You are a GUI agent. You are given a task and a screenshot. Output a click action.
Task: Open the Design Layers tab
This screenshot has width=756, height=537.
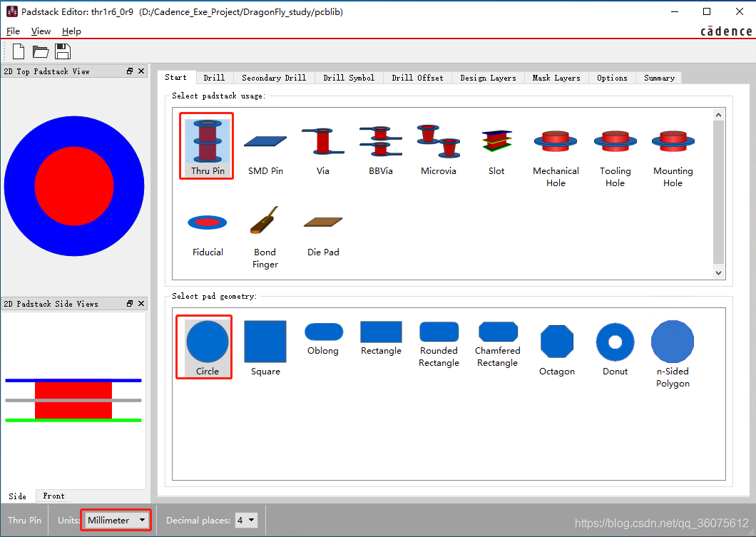488,78
